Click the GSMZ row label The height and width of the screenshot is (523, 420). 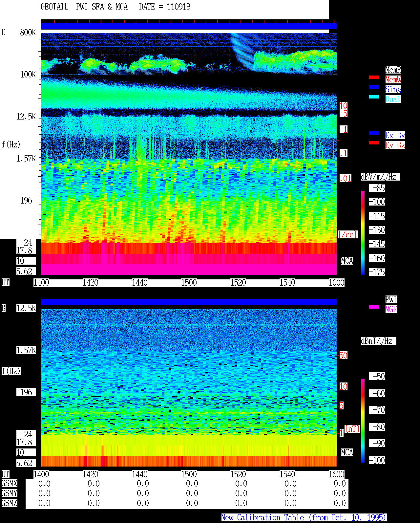click(9, 503)
